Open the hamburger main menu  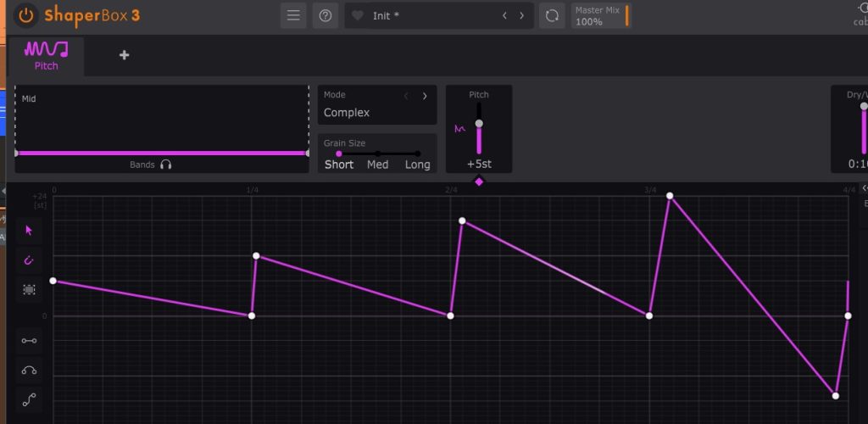click(x=293, y=15)
